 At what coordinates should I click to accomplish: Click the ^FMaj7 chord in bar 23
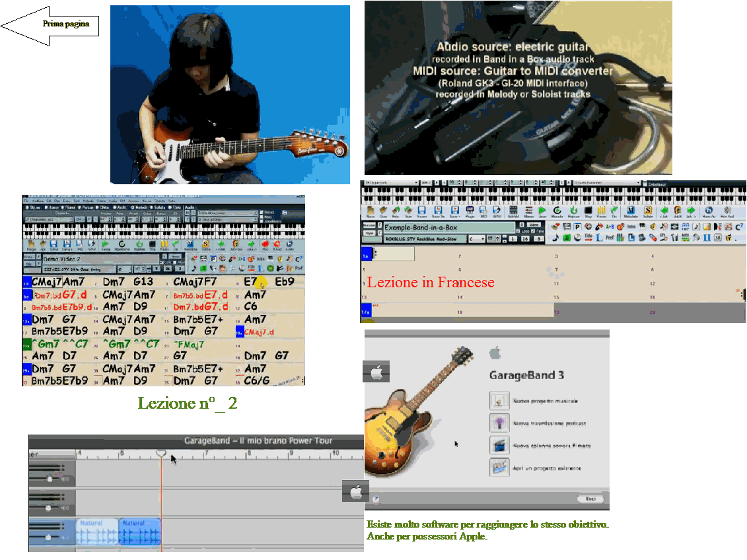(x=189, y=344)
